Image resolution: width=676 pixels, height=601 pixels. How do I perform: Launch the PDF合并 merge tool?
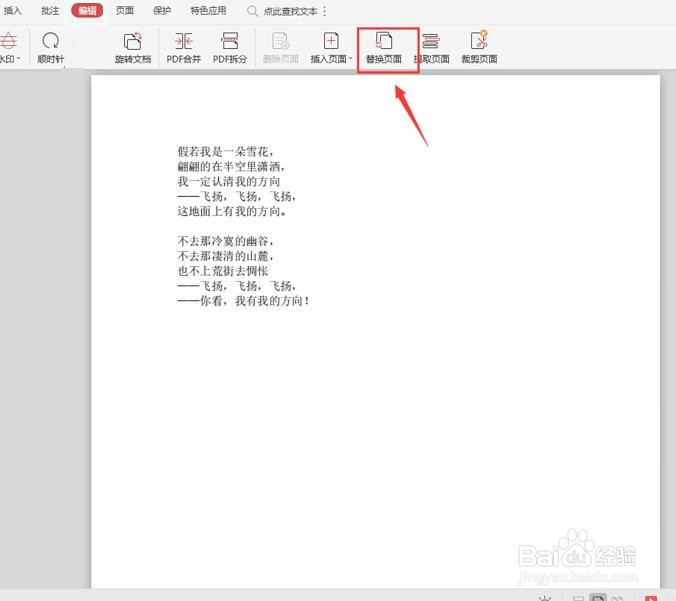184,48
